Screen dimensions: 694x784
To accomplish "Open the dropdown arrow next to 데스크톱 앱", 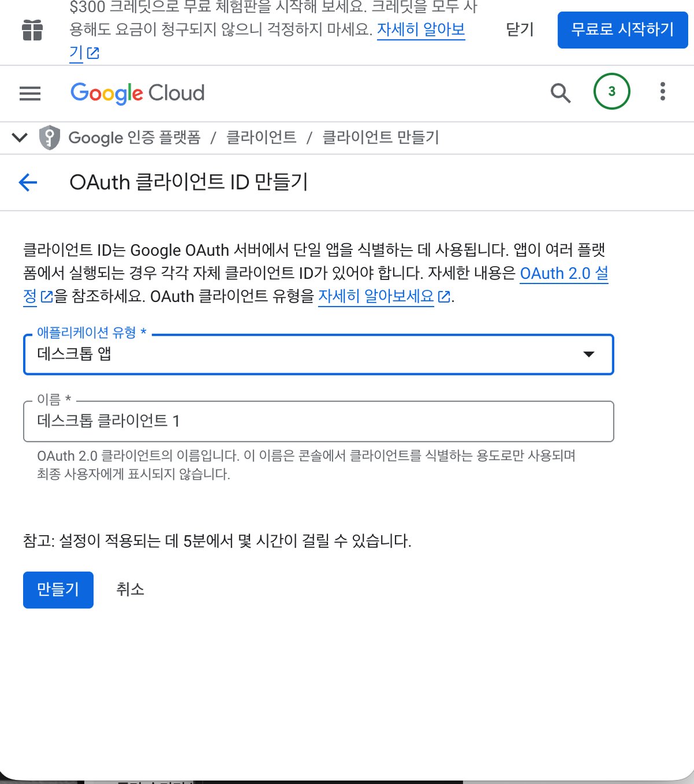I will pos(589,354).
